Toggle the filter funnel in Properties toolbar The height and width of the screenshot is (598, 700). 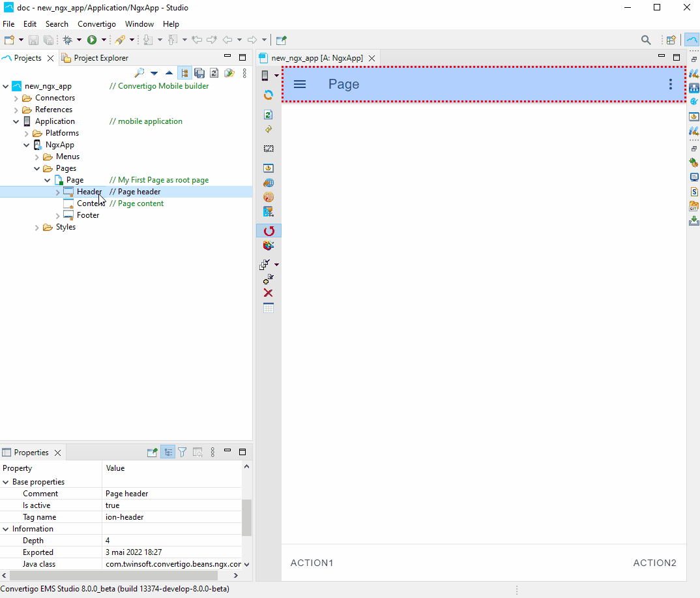click(182, 453)
